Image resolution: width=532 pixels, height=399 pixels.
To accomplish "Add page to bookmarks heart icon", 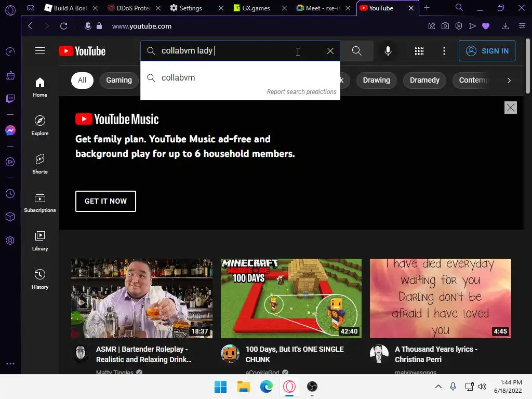I will point(486,26).
